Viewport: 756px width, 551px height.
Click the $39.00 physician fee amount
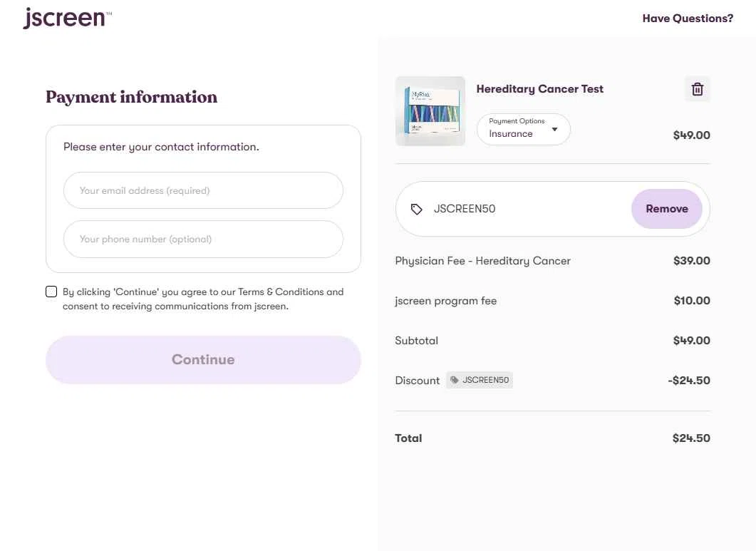click(691, 261)
